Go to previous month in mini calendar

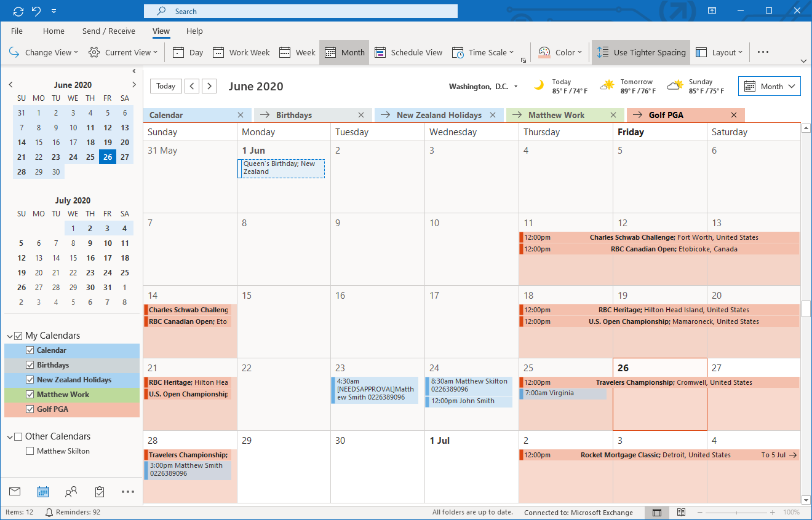[10, 85]
